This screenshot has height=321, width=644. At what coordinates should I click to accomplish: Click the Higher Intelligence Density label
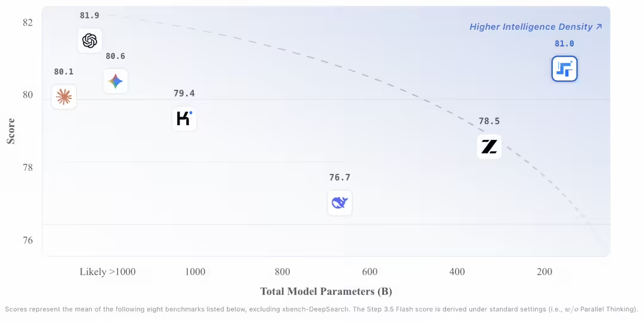point(535,27)
